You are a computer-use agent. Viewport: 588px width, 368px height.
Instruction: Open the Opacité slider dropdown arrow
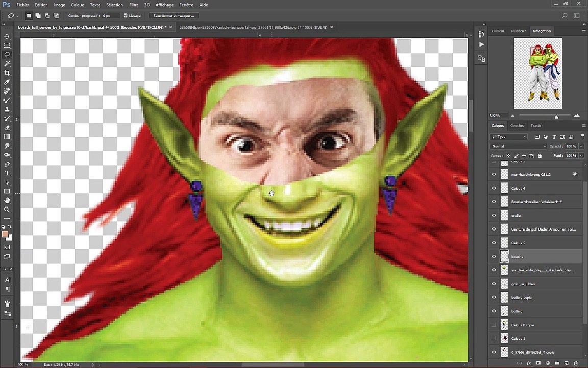tap(581, 146)
